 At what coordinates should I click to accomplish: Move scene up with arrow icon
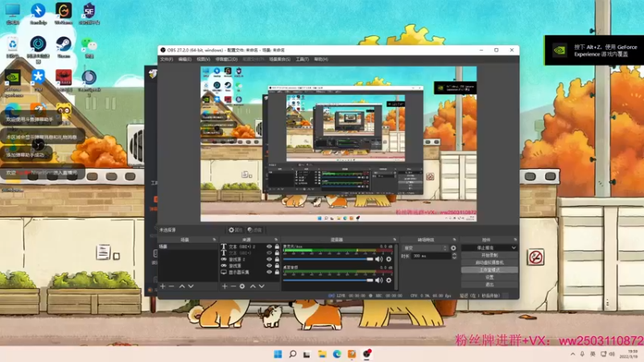point(182,286)
